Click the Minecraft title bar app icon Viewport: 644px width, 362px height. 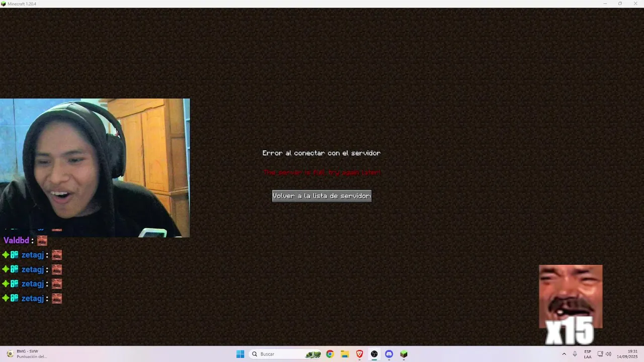pos(4,4)
